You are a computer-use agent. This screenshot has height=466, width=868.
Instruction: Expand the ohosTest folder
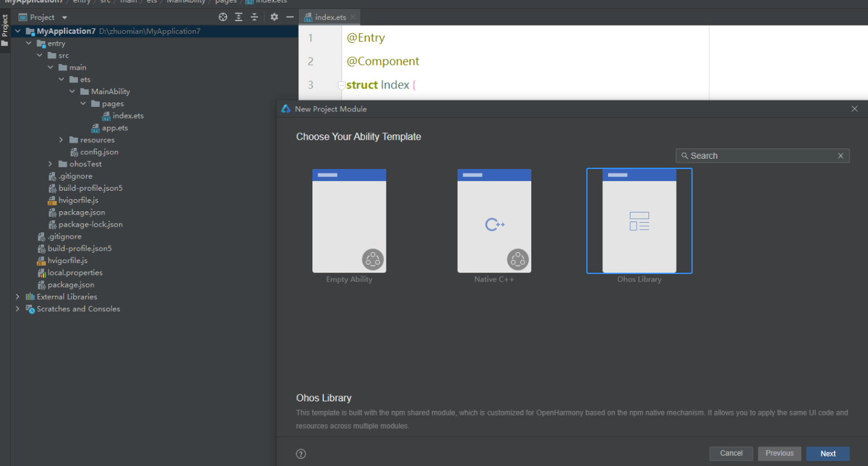tap(50, 164)
